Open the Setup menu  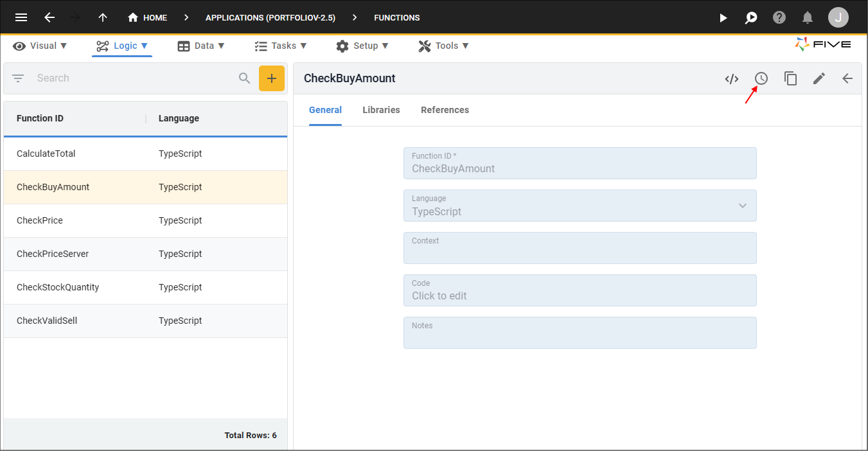(362, 46)
